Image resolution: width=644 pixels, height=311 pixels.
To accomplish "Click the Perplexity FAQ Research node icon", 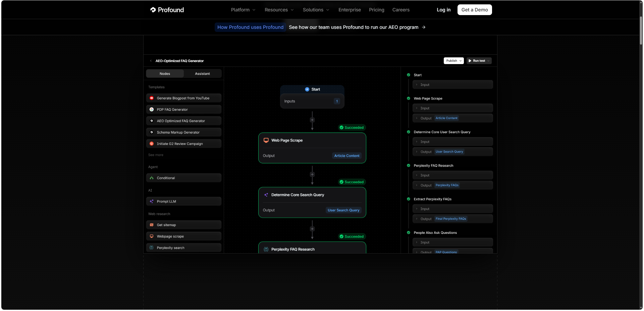I will coord(266,249).
